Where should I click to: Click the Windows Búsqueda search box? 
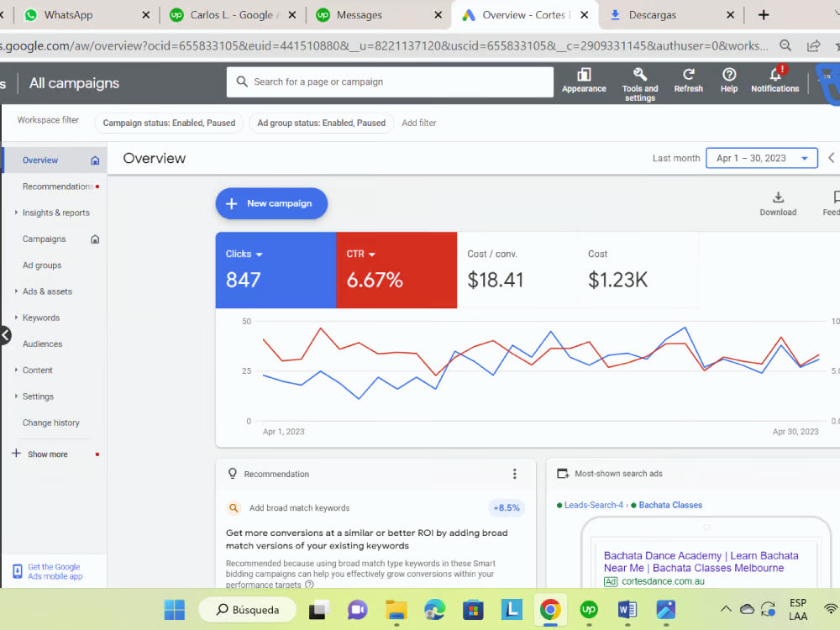(x=247, y=610)
